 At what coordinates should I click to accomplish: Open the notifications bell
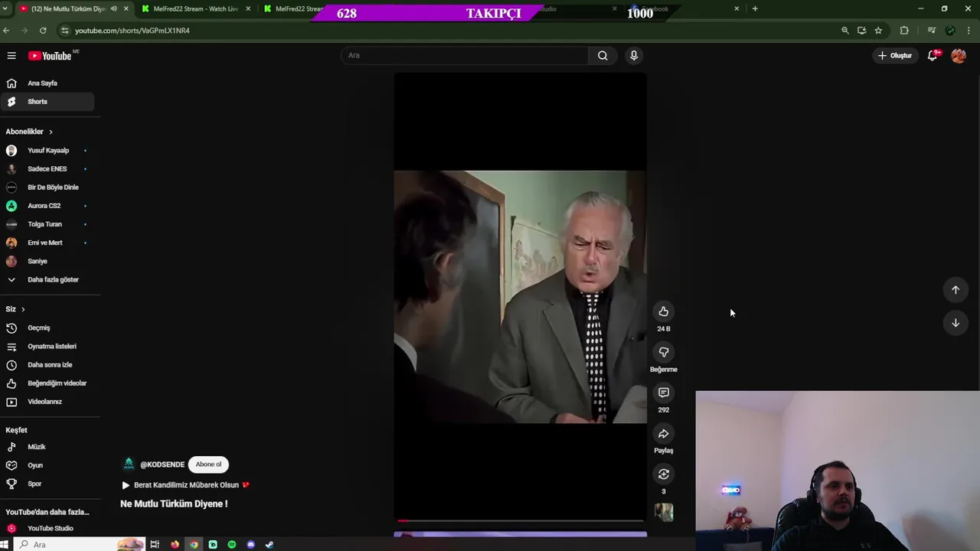pyautogui.click(x=933, y=55)
